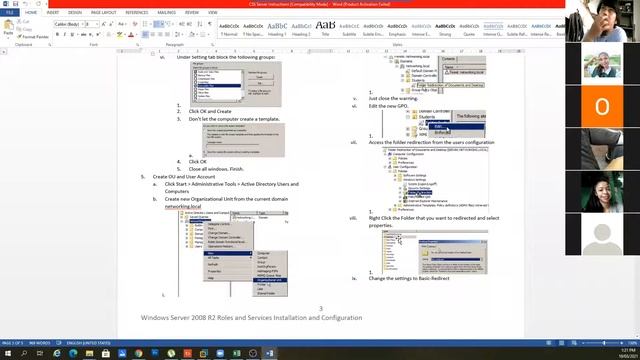Decrease font size with Shrink Font
640x360 pixels.
coord(111,24)
